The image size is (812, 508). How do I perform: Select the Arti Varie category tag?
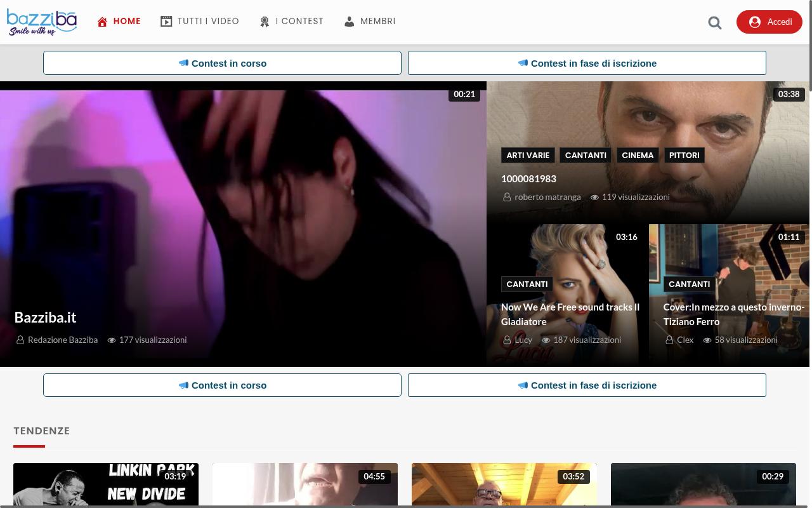(x=528, y=156)
